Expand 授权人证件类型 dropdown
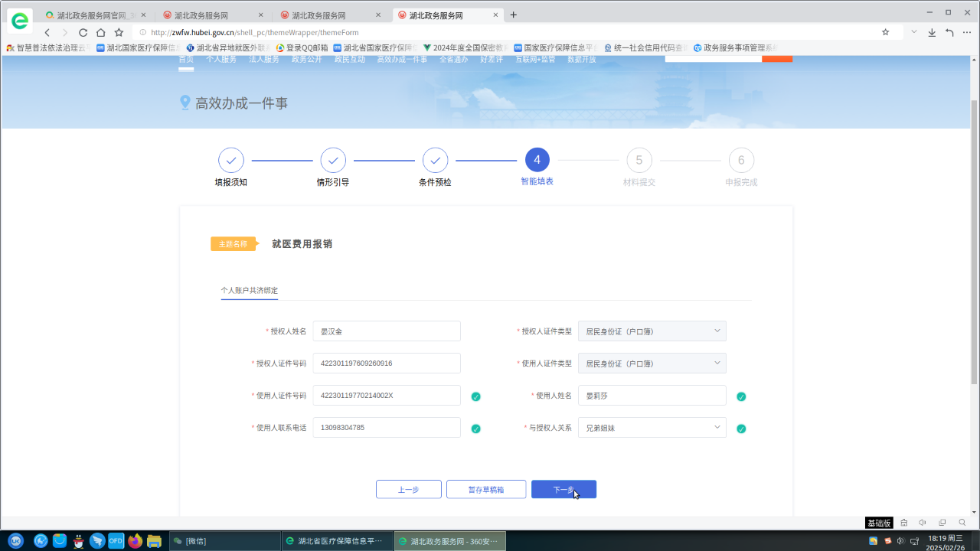980x551 pixels. coord(652,331)
